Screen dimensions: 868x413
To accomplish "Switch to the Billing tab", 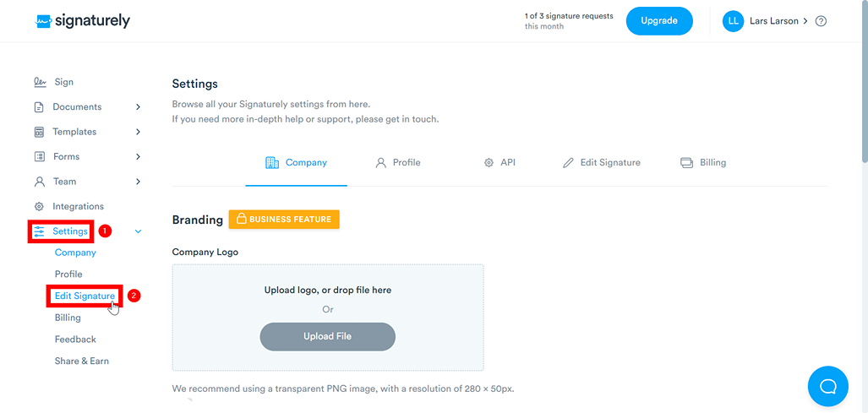I will [x=703, y=162].
